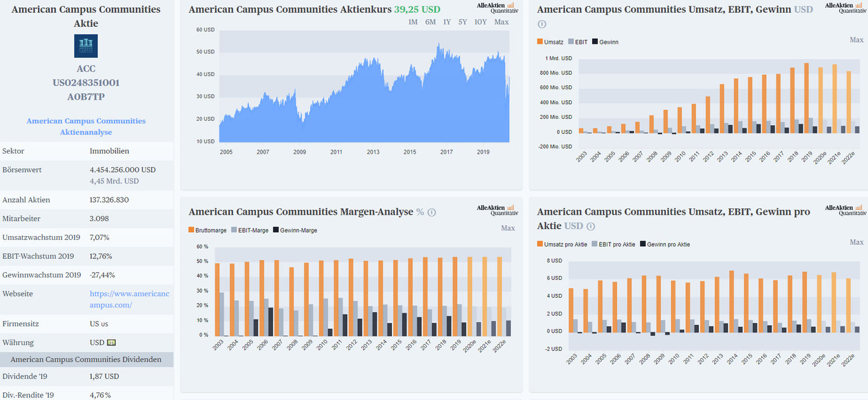Image resolution: width=868 pixels, height=400 pixels.
Task: Click the 2019 Umsatz bar in revenue chart
Action: [x=806, y=98]
